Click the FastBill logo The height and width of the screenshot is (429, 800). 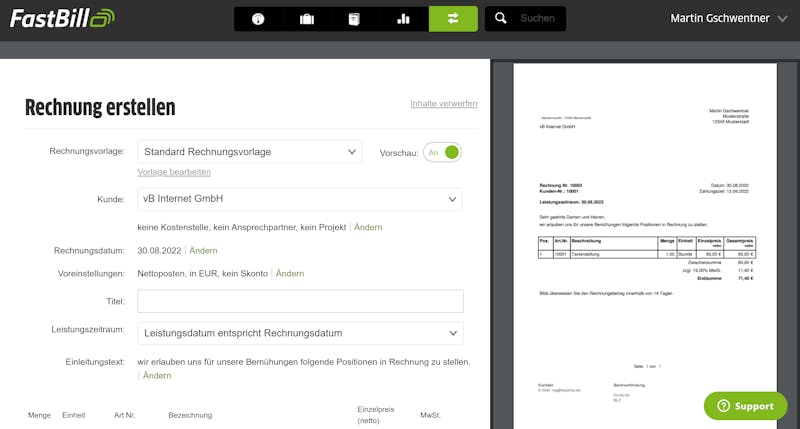click(x=62, y=18)
